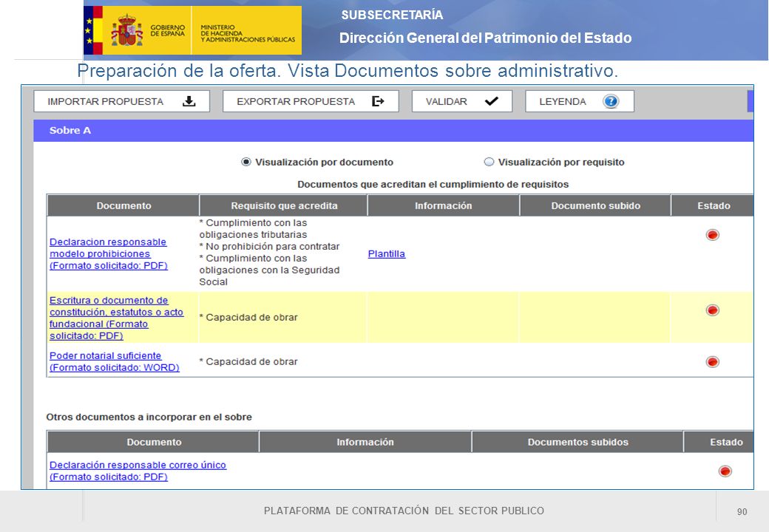
Task: Click red status dot for Poder notarial suficiente
Action: (712, 362)
